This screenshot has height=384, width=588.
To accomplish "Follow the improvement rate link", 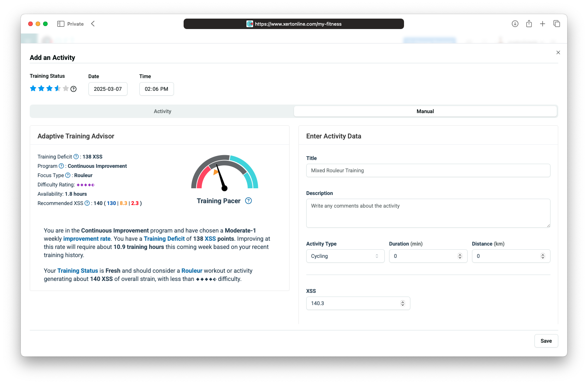I will [x=87, y=239].
